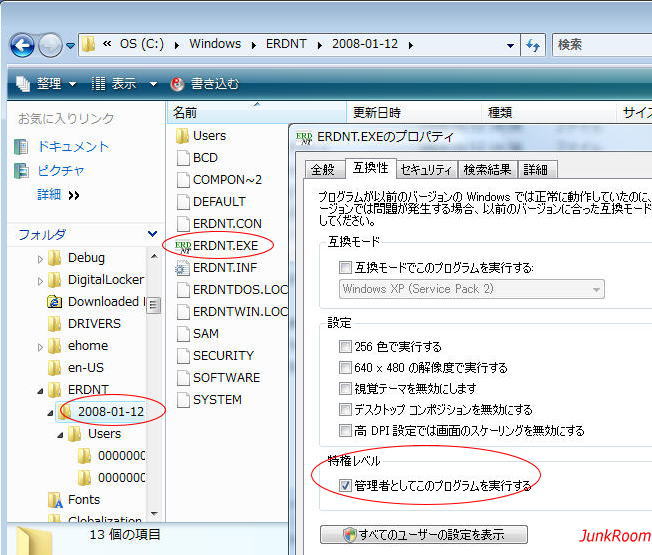The image size is (652, 555).
Task: Select the ERDNT.CON file icon
Action: click(183, 224)
